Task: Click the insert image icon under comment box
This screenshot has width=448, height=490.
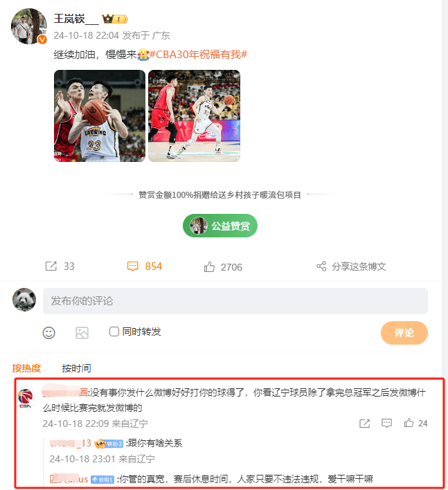Action: [82, 333]
